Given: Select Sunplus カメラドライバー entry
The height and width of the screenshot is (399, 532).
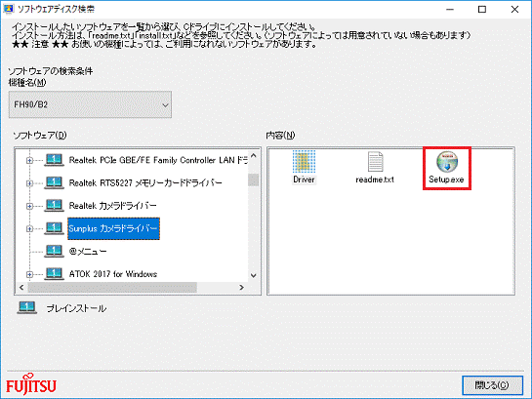Looking at the screenshot, I should (113, 228).
